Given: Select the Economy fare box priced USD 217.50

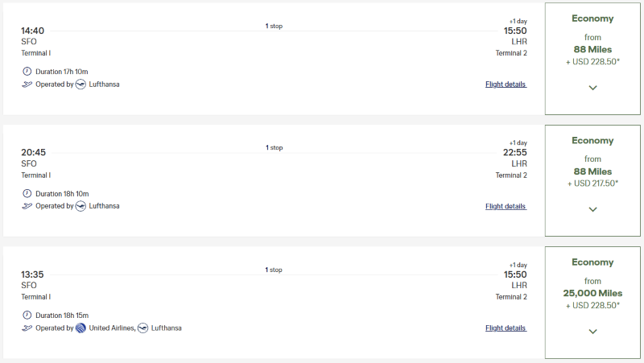Looking at the screenshot, I should (592, 171).
